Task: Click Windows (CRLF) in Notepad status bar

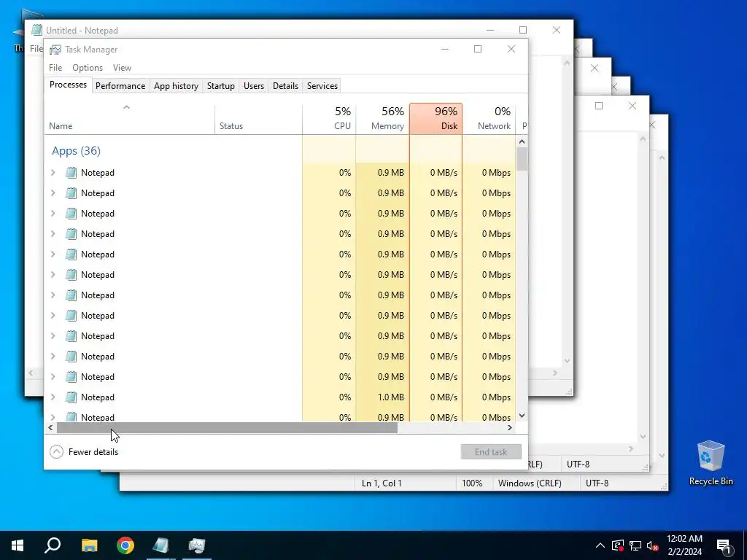Action: coord(530,483)
